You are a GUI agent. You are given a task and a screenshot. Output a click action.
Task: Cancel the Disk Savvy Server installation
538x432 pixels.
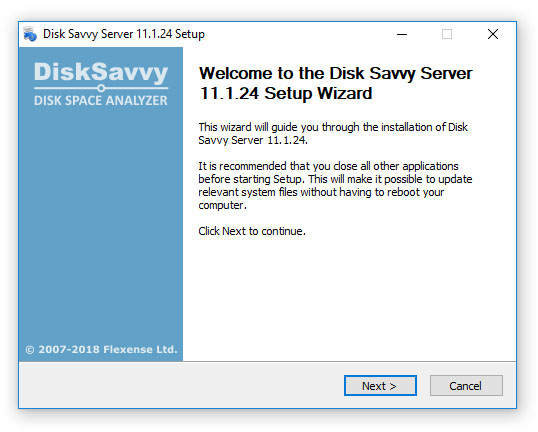[466, 386]
